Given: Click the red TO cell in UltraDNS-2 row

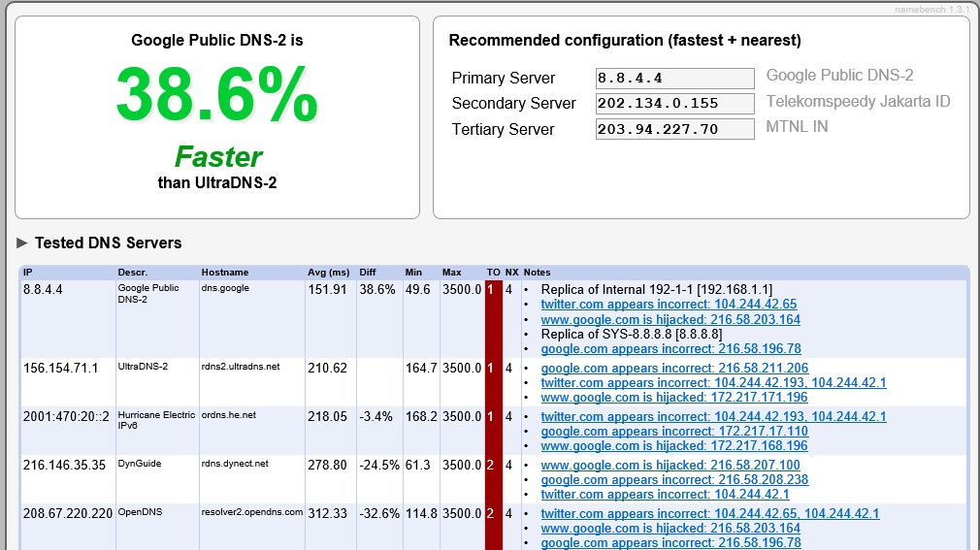Looking at the screenshot, I should pos(491,369).
